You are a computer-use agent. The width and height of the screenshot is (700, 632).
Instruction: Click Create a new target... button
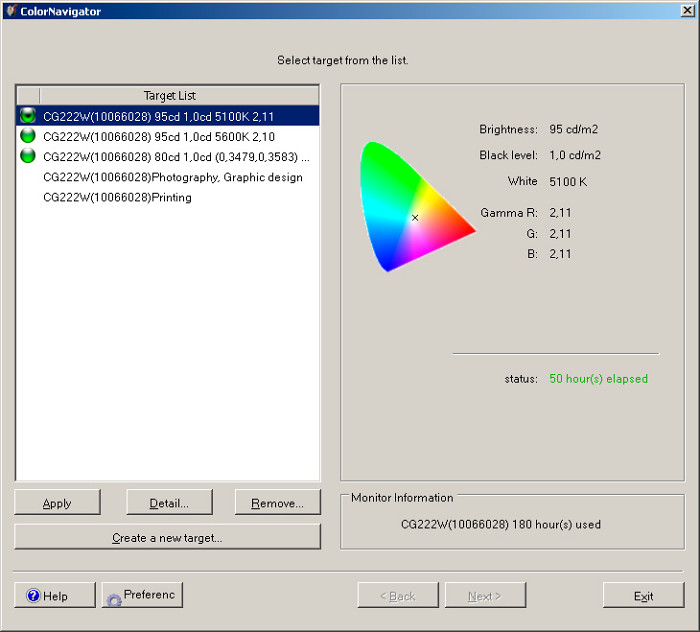tap(167, 538)
